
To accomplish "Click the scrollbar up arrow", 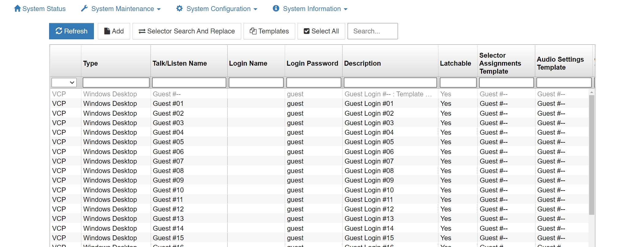I will pyautogui.click(x=592, y=92).
